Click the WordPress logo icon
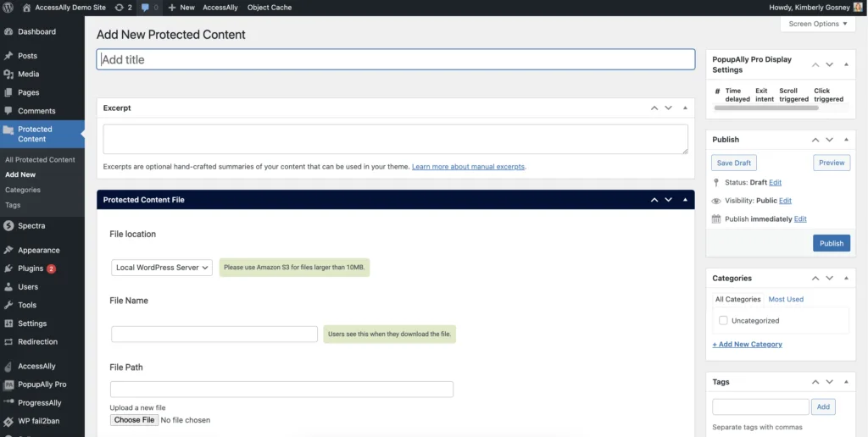Image resolution: width=868 pixels, height=437 pixels. point(8,8)
